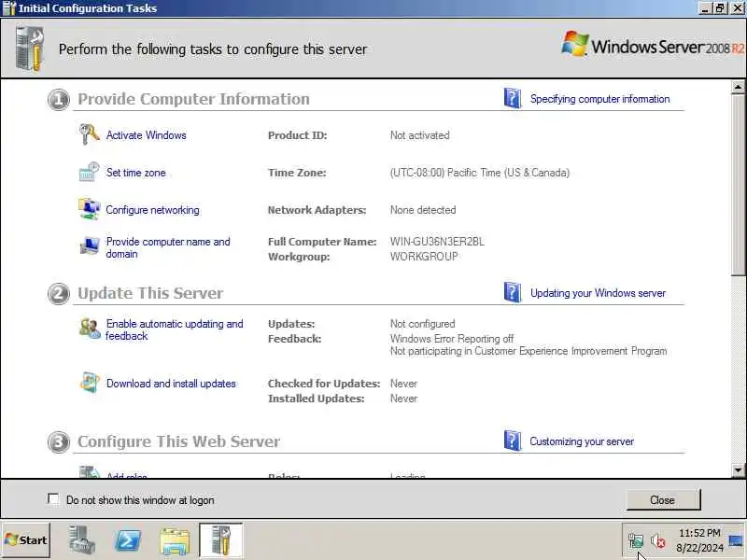Open the Set time zone link
Screen dimensions: 747x560
135,173
